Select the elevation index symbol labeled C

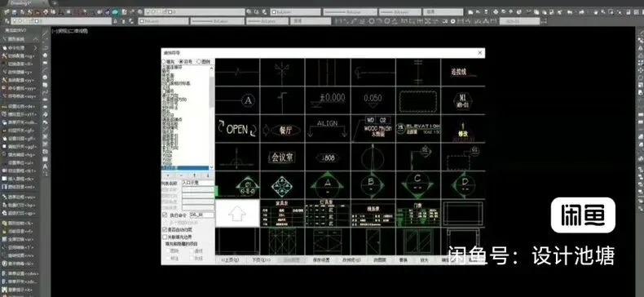(x=417, y=184)
